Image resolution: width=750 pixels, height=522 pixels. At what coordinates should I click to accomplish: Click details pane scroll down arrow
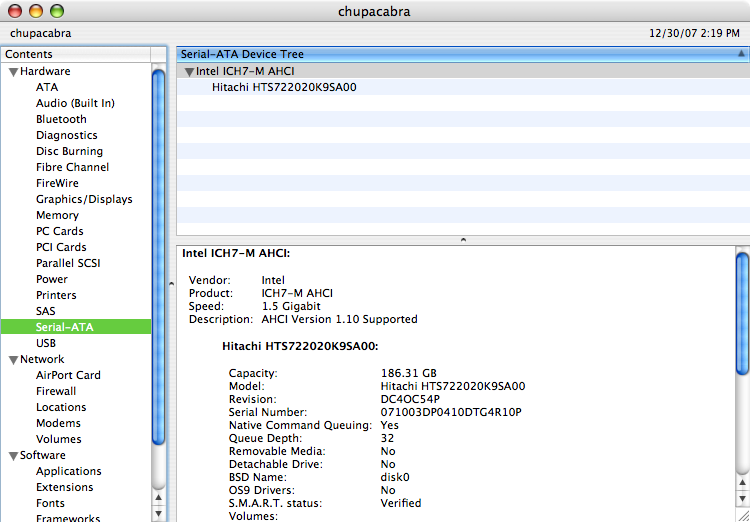(x=742, y=499)
